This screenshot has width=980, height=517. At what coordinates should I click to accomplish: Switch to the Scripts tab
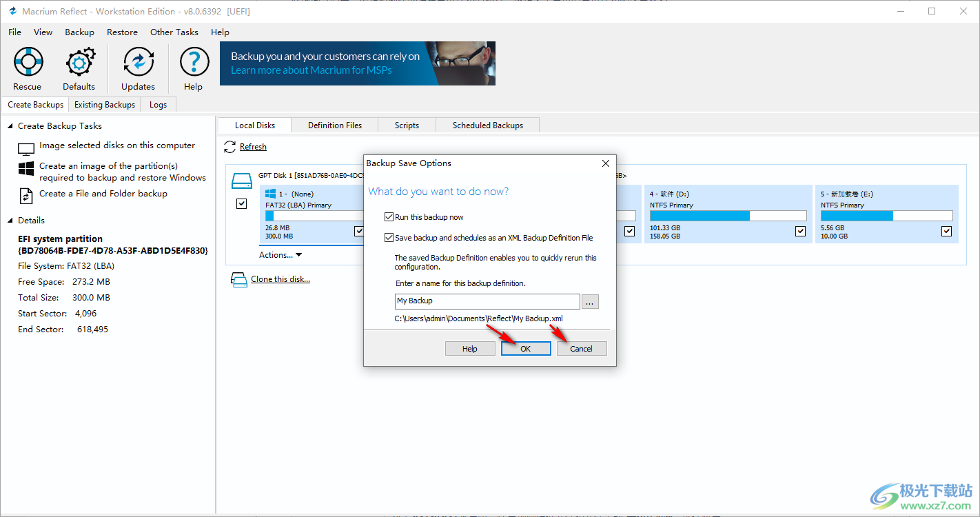point(407,125)
